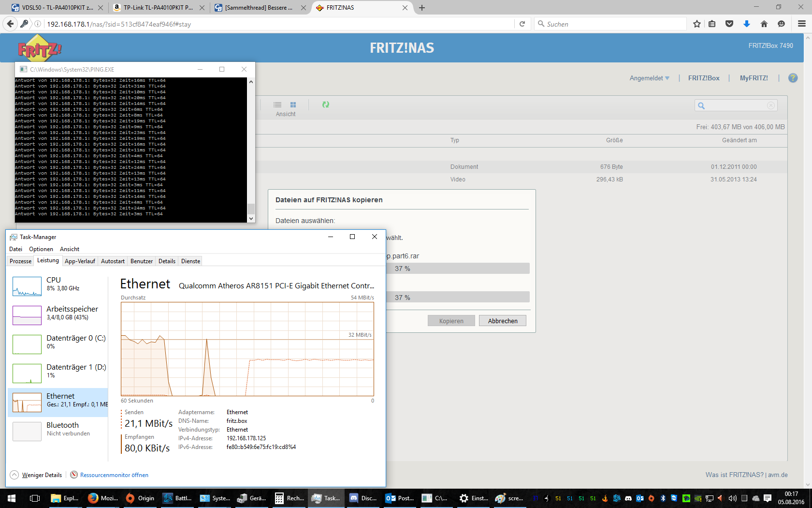812x508 pixels.
Task: Click in the FRITZ!NAS search field
Action: tap(736, 105)
